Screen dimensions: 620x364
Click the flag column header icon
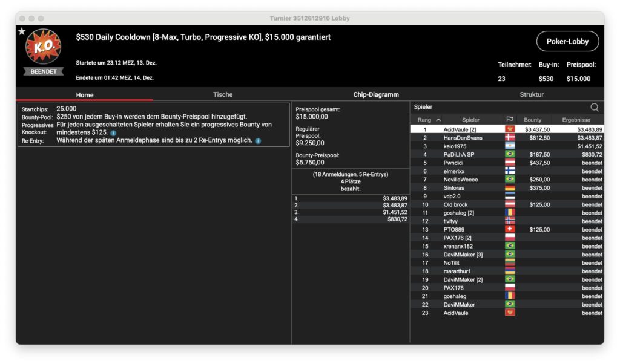click(x=509, y=120)
